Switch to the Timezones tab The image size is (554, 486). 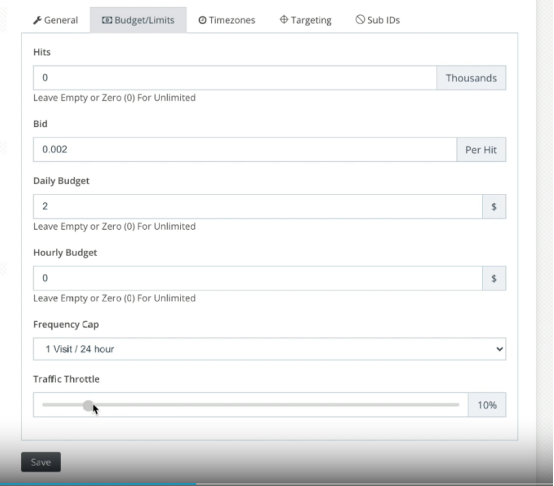(227, 20)
